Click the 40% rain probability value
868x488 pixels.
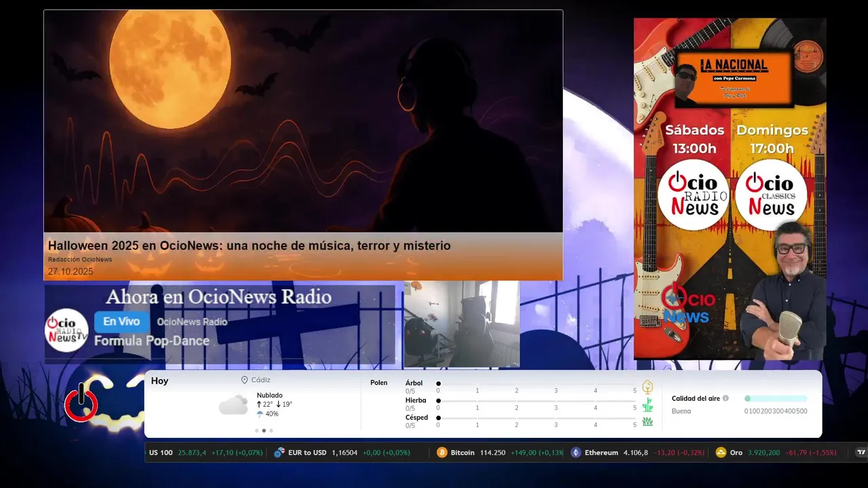(272, 414)
